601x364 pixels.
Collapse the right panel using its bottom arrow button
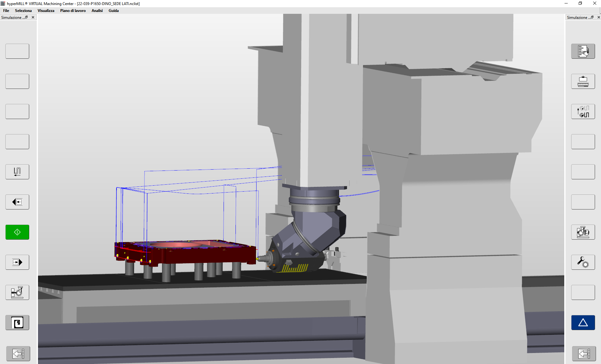coord(584,354)
